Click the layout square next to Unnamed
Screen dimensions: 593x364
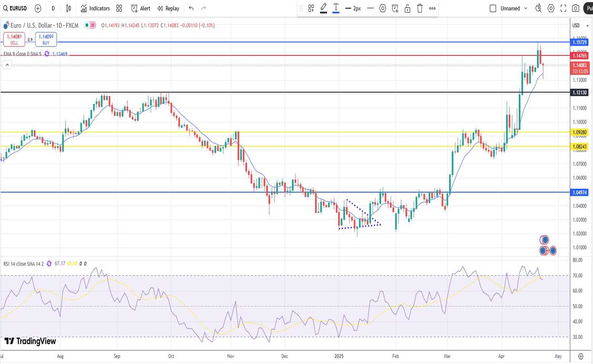pyautogui.click(x=493, y=8)
